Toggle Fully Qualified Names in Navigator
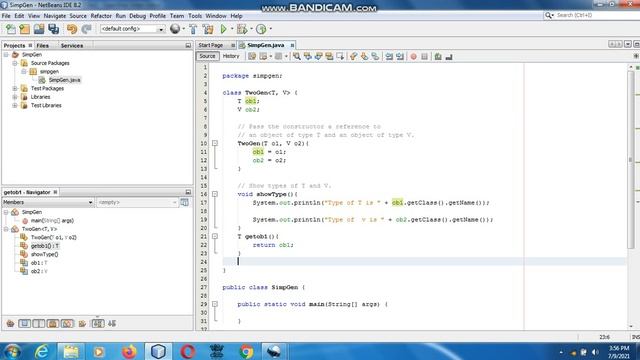 [82, 324]
